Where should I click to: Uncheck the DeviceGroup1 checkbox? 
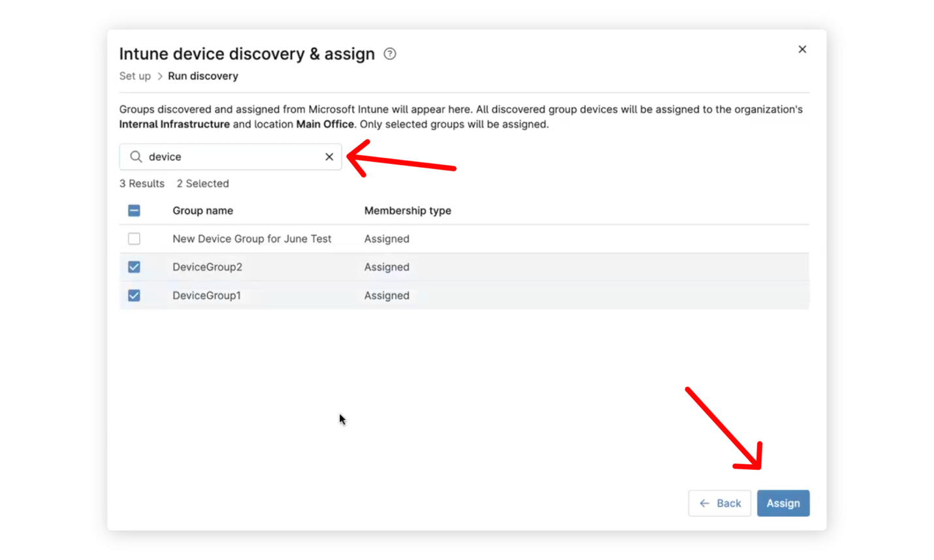[134, 295]
